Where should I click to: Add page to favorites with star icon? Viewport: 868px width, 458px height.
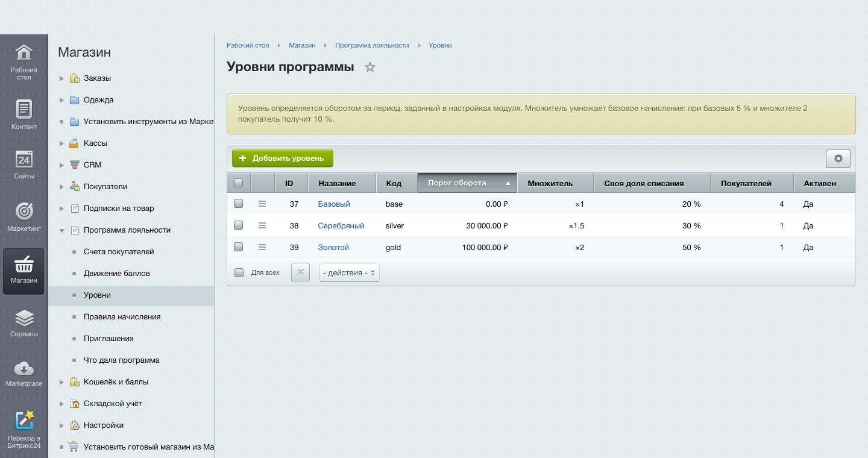tap(370, 67)
